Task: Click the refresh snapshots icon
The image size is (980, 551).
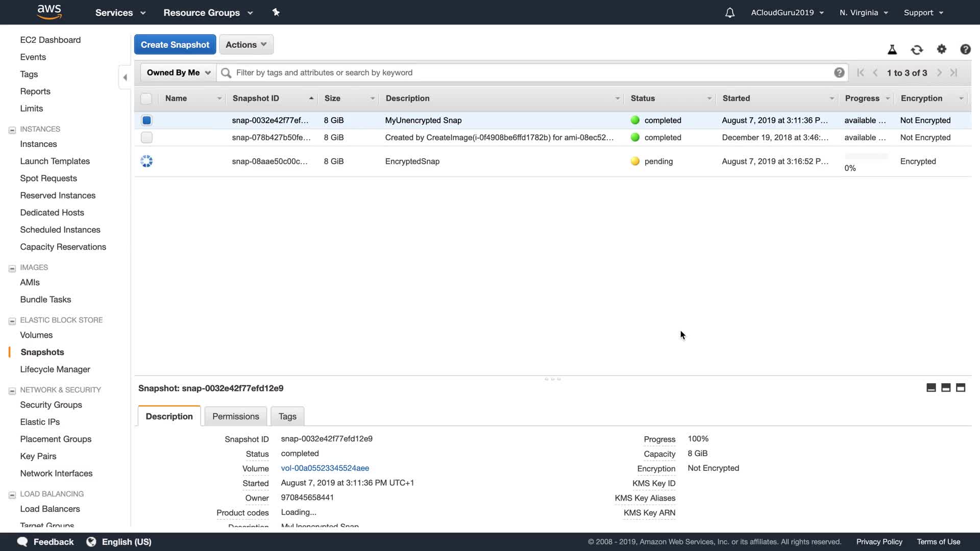Action: [x=917, y=49]
